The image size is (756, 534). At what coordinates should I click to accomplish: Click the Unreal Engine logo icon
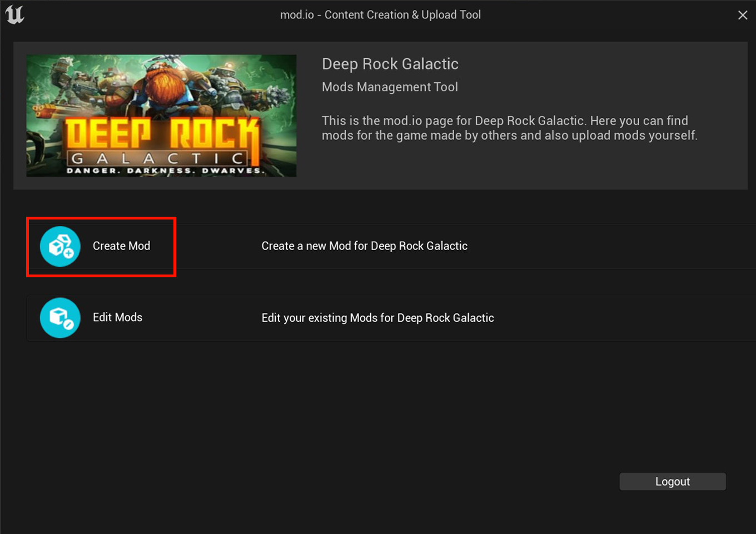point(15,14)
